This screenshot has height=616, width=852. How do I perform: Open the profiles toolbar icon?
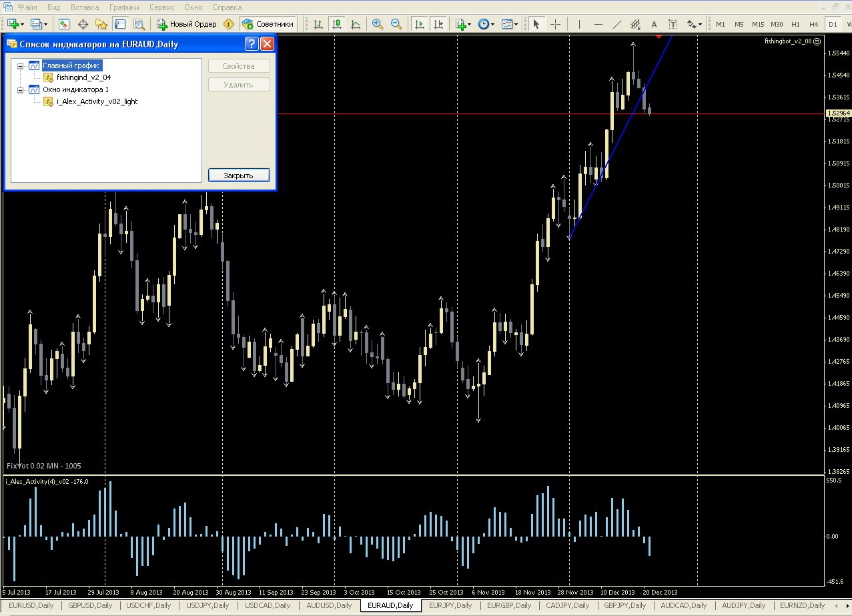tap(39, 24)
